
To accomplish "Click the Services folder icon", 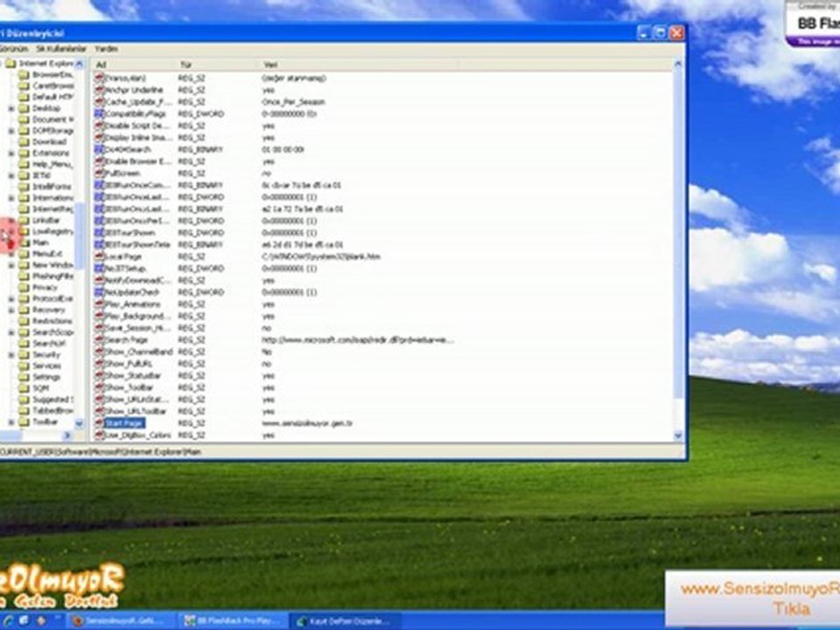I will pyautogui.click(x=24, y=366).
